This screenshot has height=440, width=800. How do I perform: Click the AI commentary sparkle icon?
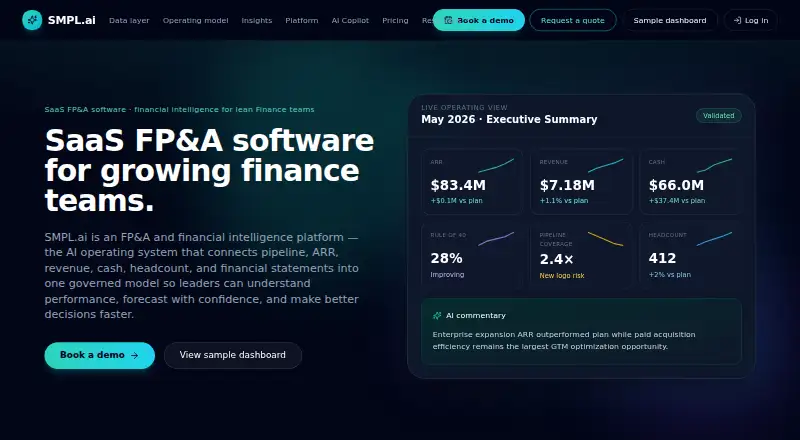[437, 315]
